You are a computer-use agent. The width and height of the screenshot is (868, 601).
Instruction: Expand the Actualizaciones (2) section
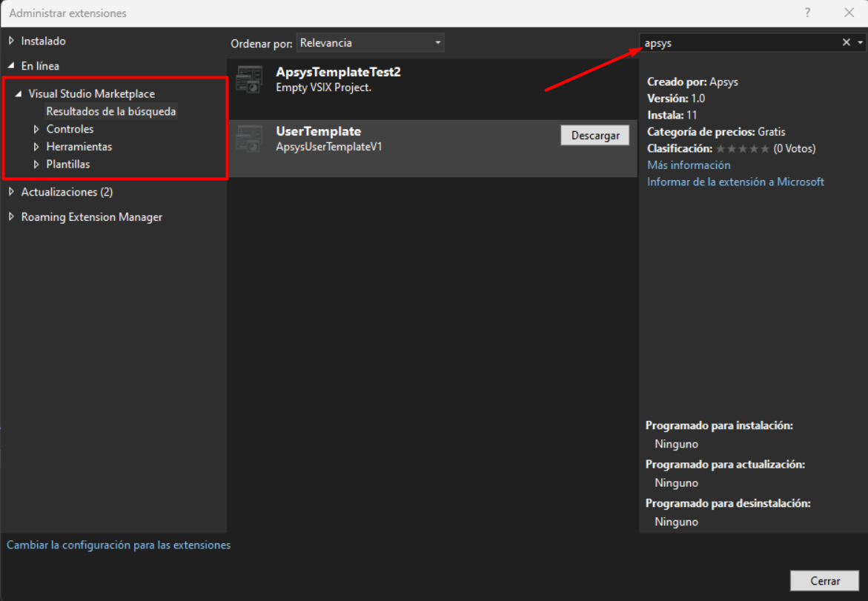[11, 192]
